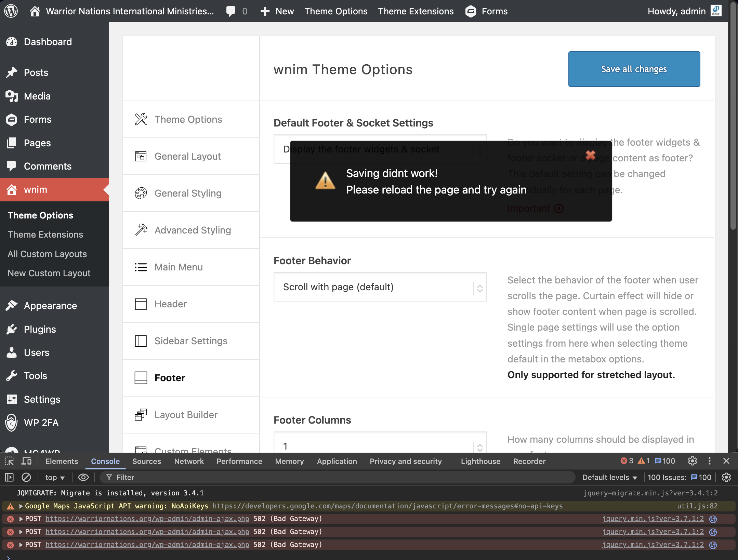The width and height of the screenshot is (738, 560).
Task: Open the no-api-keys documentation link
Action: point(387,506)
